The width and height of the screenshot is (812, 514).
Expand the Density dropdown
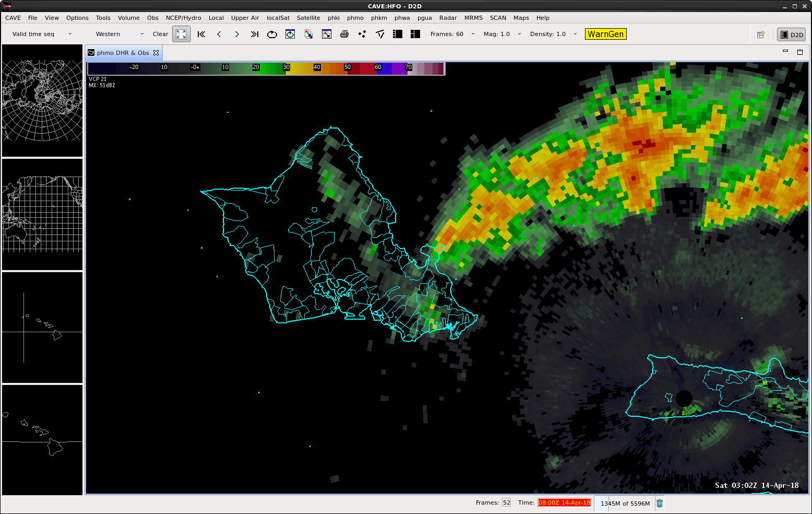point(576,34)
